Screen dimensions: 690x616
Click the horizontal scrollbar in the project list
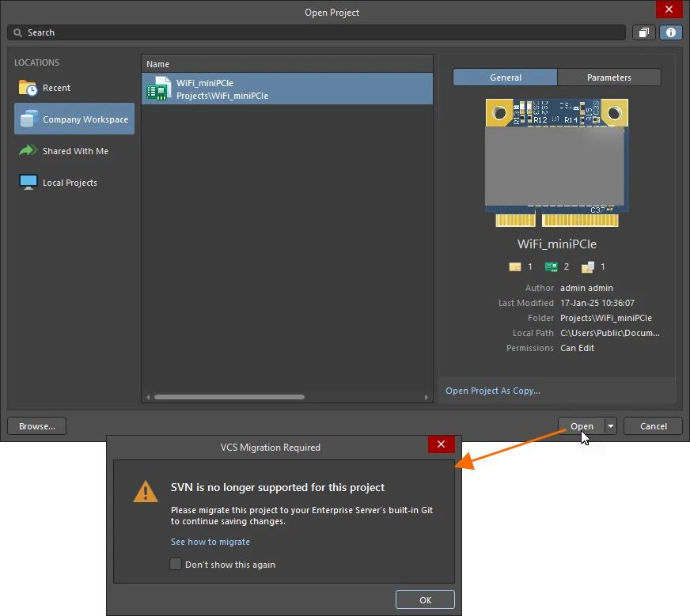tap(229, 397)
